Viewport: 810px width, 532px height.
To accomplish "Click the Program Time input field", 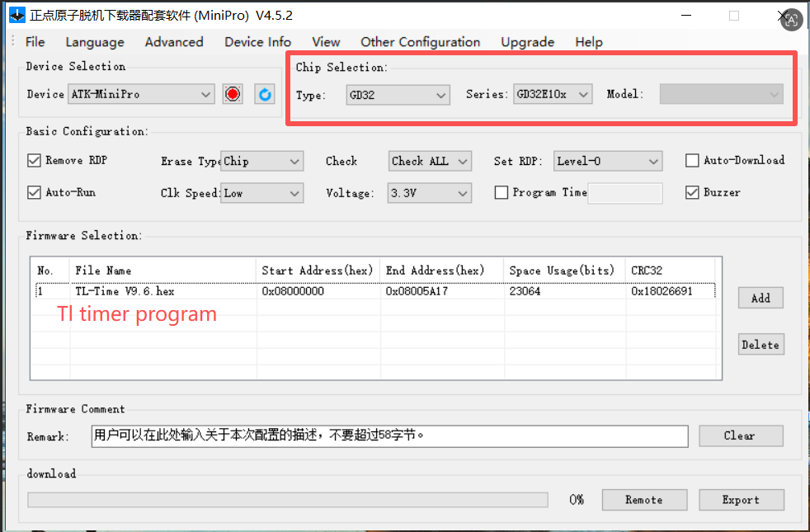I will (625, 193).
